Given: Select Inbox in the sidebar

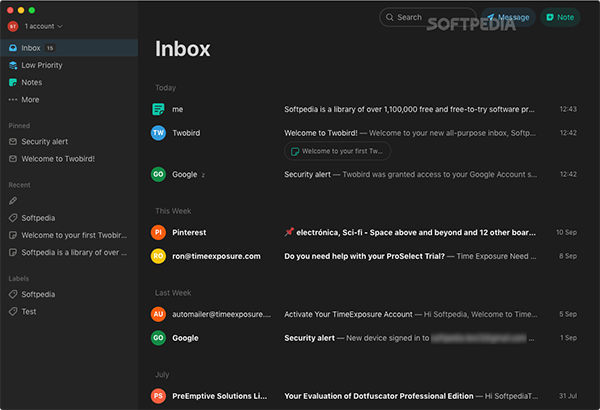Looking at the screenshot, I should (69, 48).
